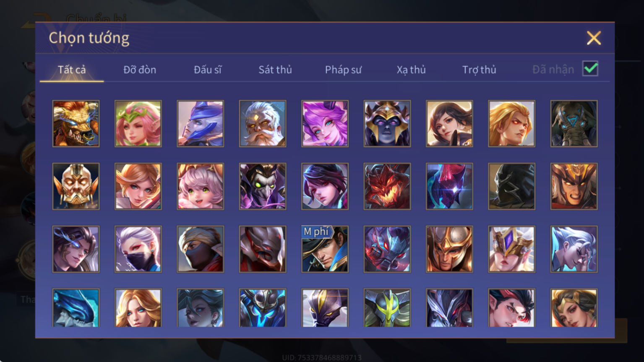Screen dimensions: 644x362
Task: Switch to the Đỡ đòn tab
Action: (x=140, y=70)
